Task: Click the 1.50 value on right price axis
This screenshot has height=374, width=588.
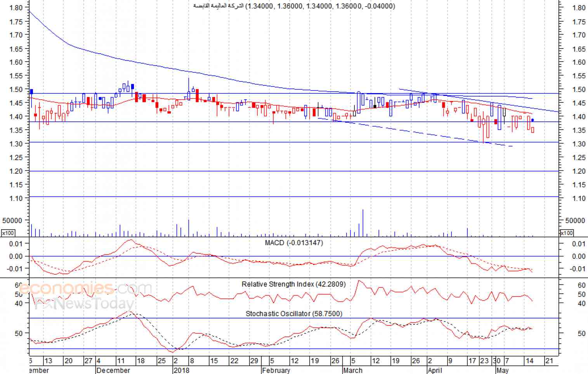Action: click(579, 89)
